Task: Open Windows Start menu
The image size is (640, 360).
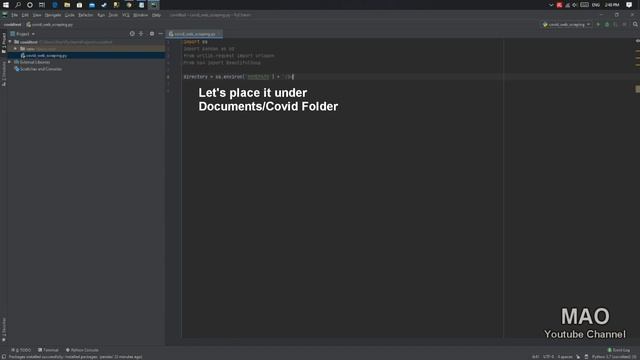Action: pos(6,5)
